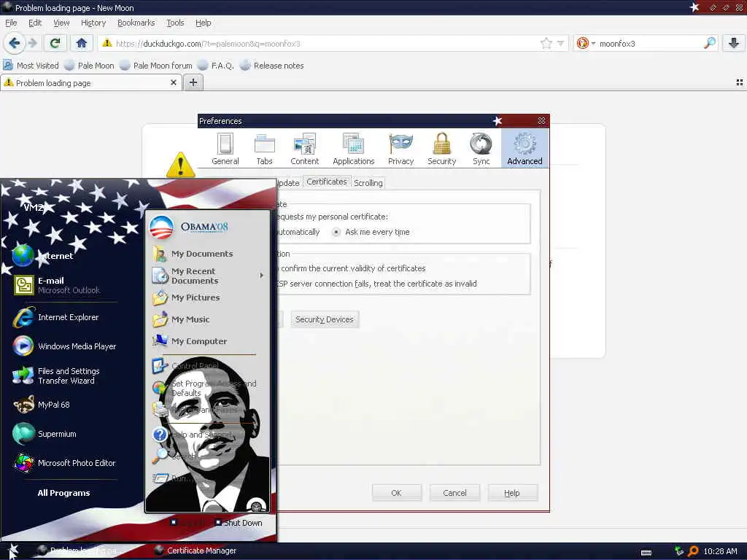Select the Advanced preferences pane

525,149
